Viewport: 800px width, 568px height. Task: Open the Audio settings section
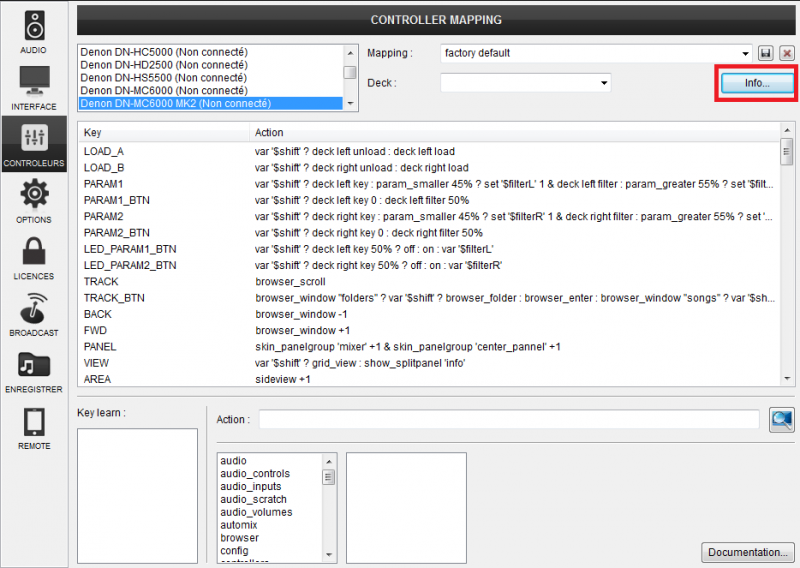point(34,30)
